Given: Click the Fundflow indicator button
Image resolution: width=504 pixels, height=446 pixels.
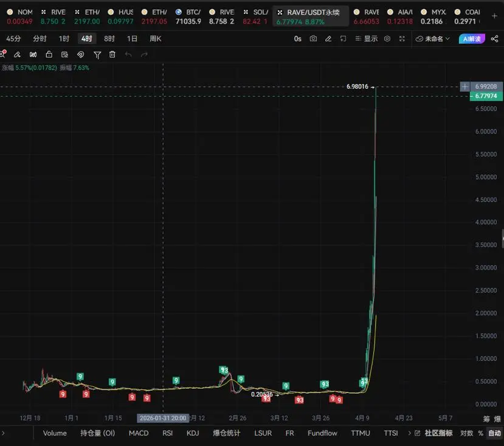Looking at the screenshot, I should (322, 433).
